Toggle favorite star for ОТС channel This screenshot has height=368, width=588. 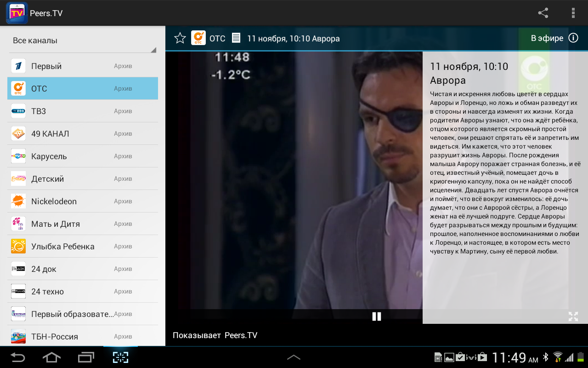pyautogui.click(x=180, y=38)
